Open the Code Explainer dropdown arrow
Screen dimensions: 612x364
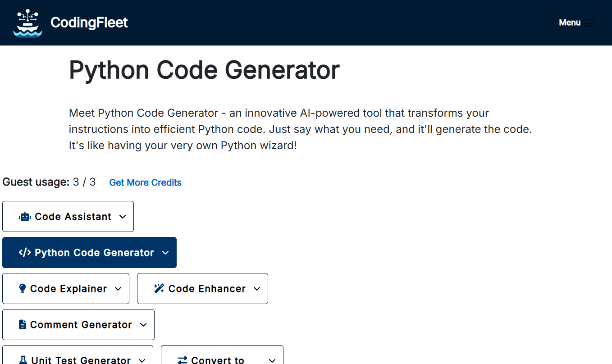(118, 289)
